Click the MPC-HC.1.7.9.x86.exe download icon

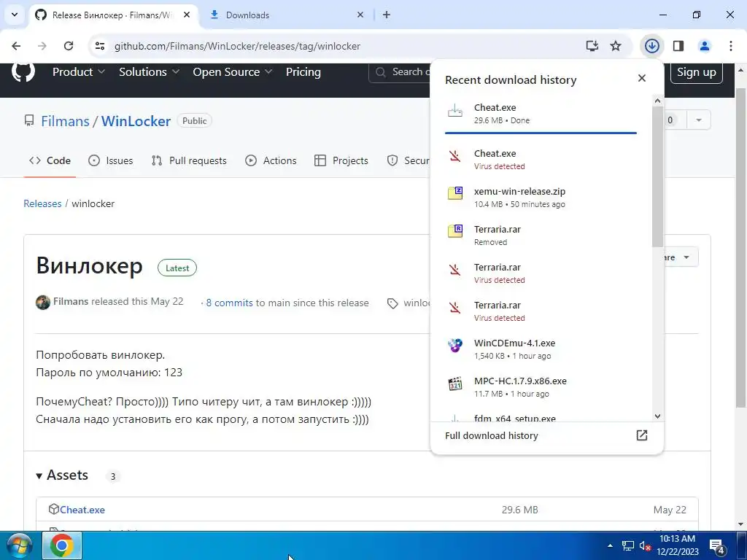pyautogui.click(x=455, y=384)
